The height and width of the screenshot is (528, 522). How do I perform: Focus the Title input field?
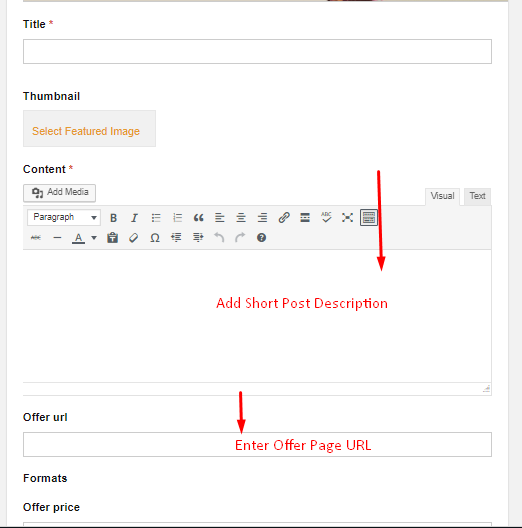pos(257,52)
